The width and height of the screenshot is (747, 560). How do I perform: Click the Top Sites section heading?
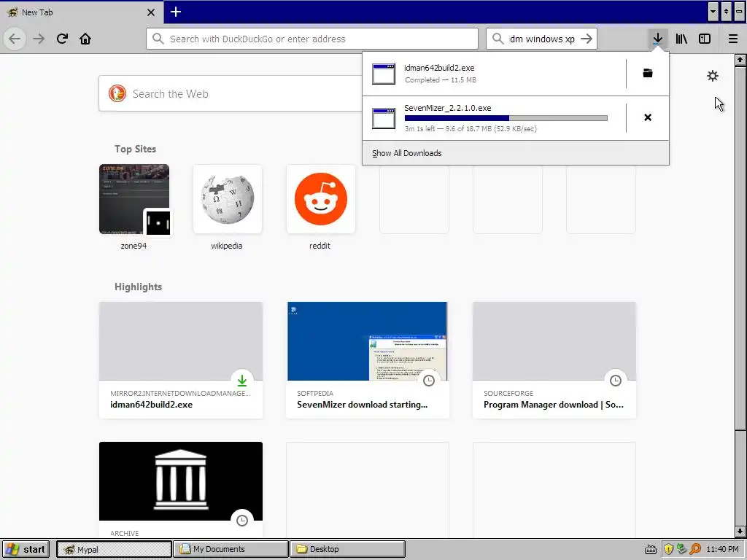[135, 149]
